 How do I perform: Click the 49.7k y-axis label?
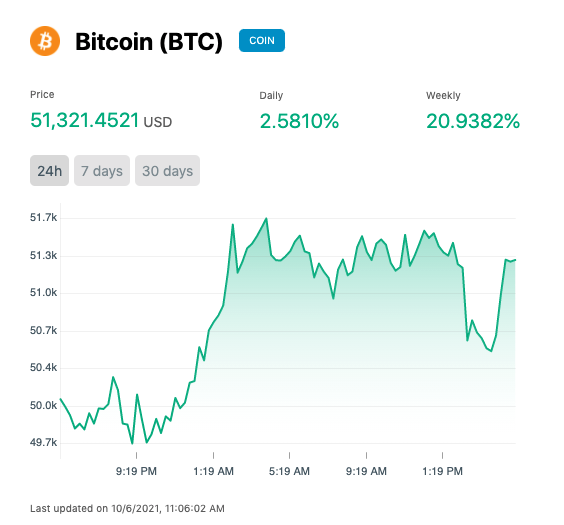pyautogui.click(x=44, y=442)
